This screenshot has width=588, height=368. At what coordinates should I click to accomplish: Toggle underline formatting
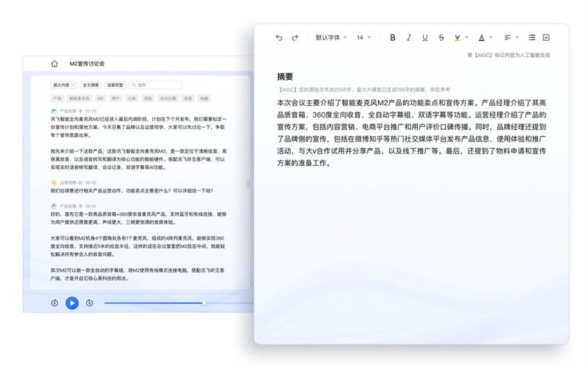pos(425,38)
